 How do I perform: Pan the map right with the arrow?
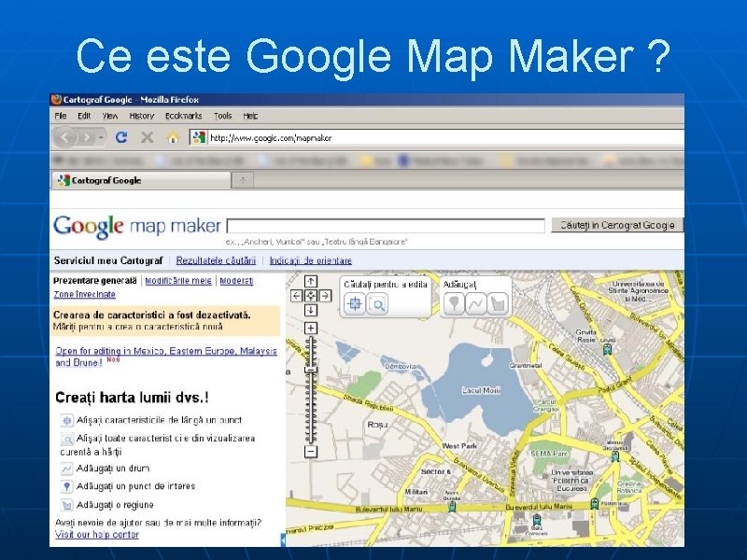click(x=325, y=296)
